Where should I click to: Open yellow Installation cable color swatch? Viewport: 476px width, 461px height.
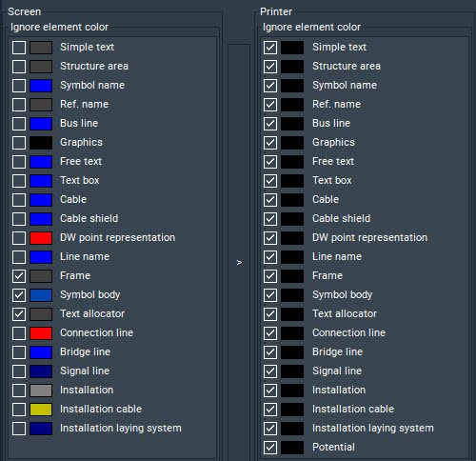[41, 410]
